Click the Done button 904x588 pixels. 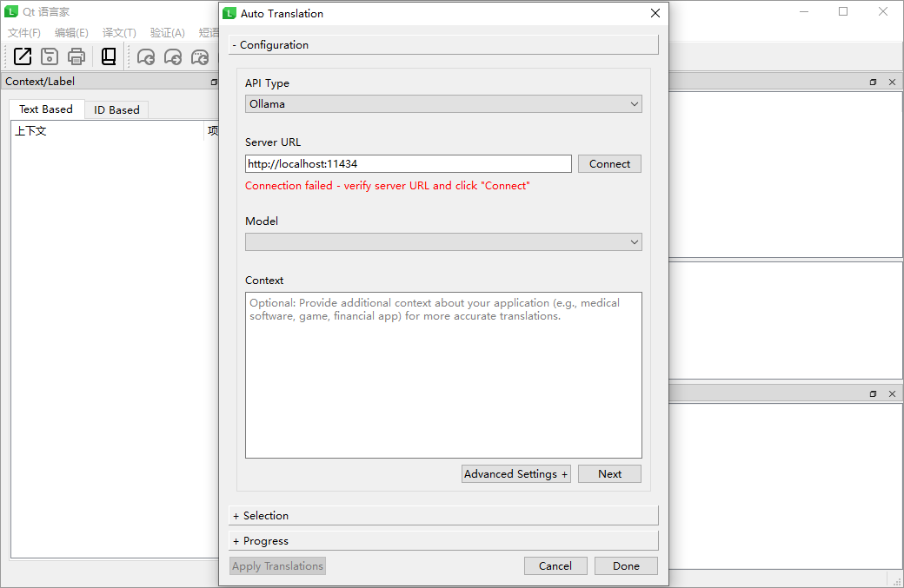(x=626, y=566)
